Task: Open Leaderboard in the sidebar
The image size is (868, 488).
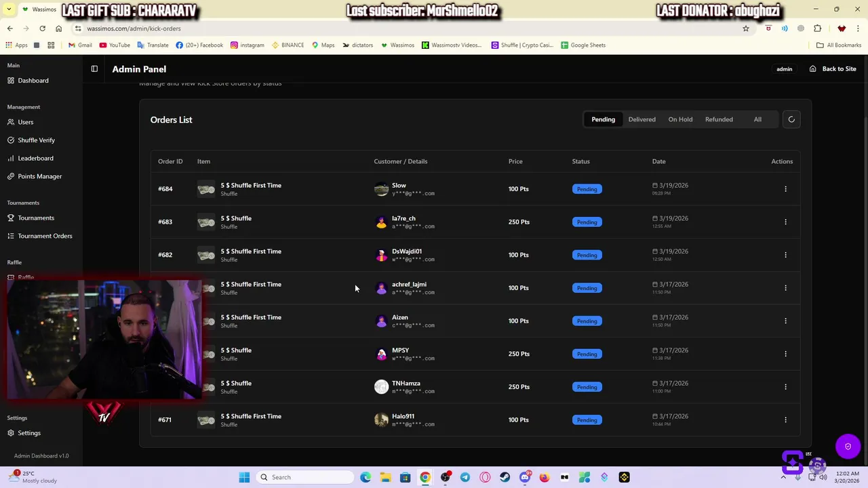Action: [x=31, y=158]
